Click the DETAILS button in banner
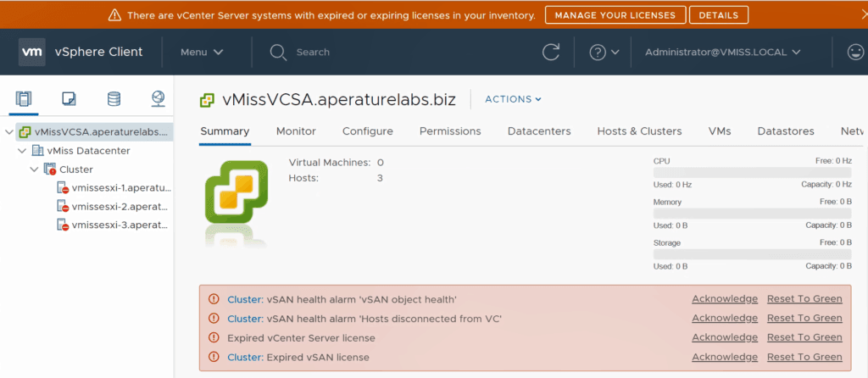Image resolution: width=868 pixels, height=378 pixels. [719, 15]
